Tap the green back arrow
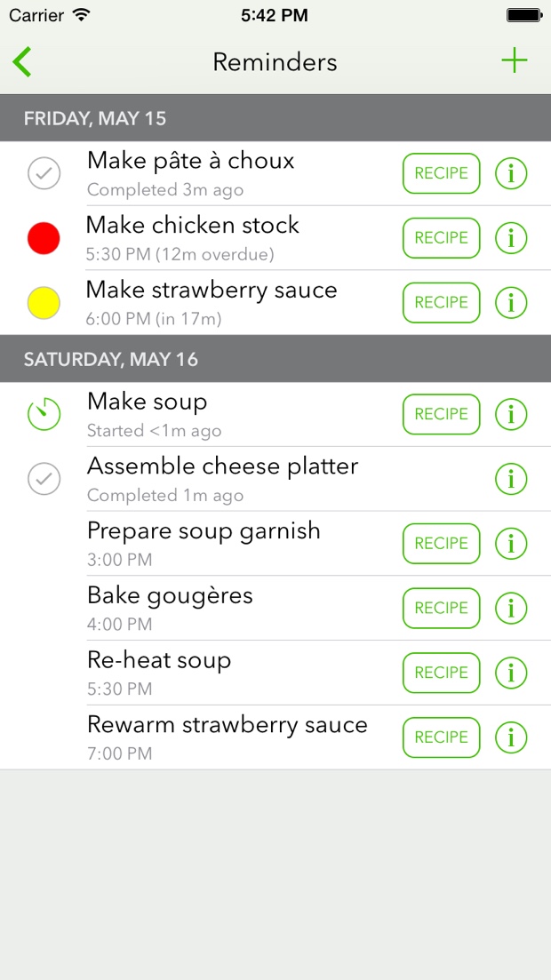This screenshot has height=980, width=551. click(23, 62)
